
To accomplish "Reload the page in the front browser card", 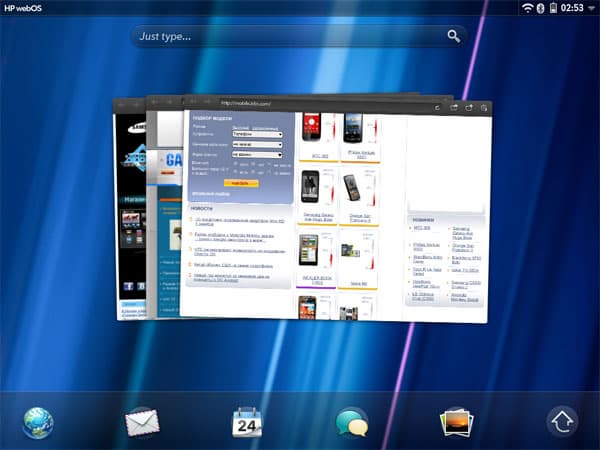I will click(x=437, y=108).
